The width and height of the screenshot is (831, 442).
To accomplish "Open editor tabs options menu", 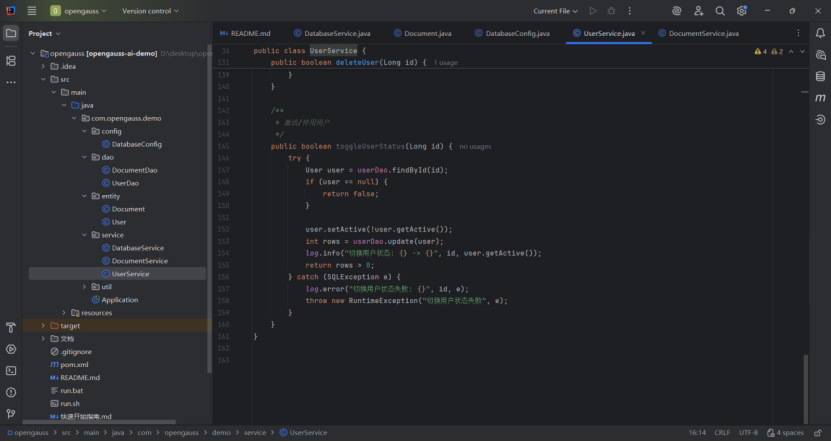I will click(x=798, y=33).
